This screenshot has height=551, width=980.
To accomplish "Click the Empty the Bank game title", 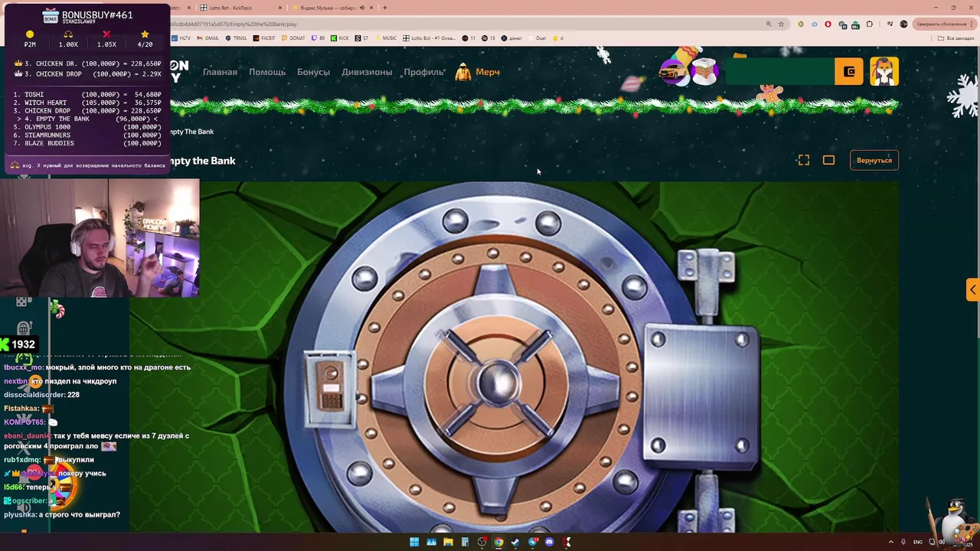I will point(201,161).
